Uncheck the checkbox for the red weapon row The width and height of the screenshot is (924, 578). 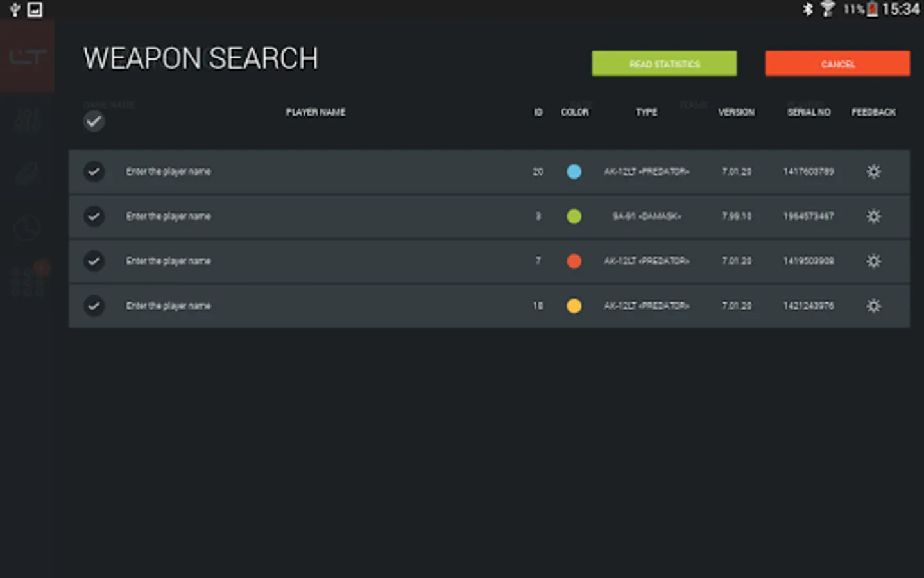94,261
